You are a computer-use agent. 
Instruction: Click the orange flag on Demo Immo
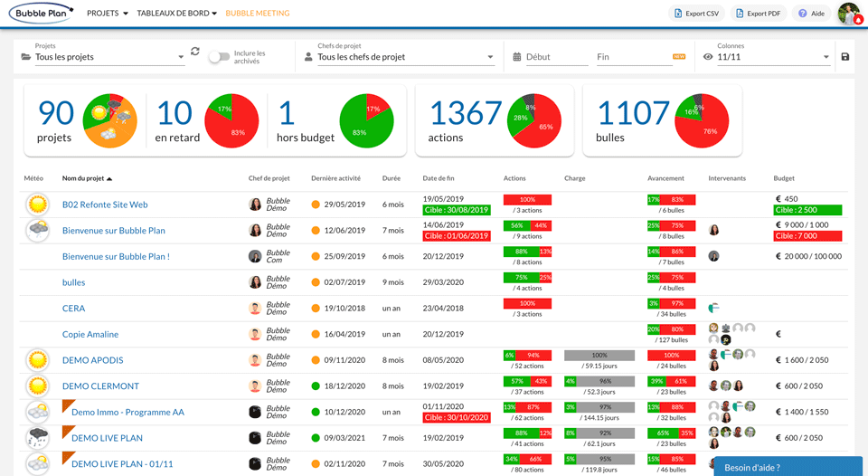click(68, 406)
